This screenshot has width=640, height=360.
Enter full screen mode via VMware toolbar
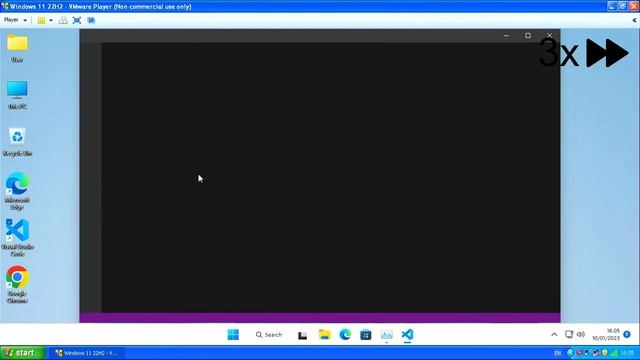[77, 20]
